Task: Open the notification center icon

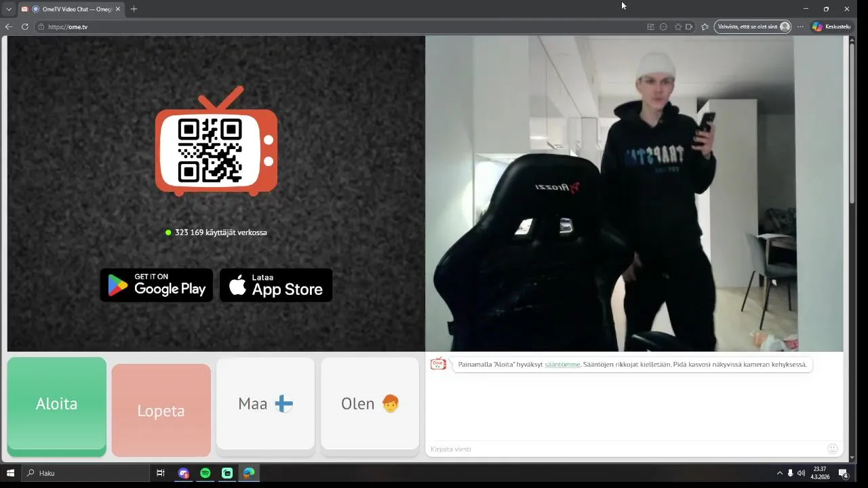Action: click(x=844, y=473)
